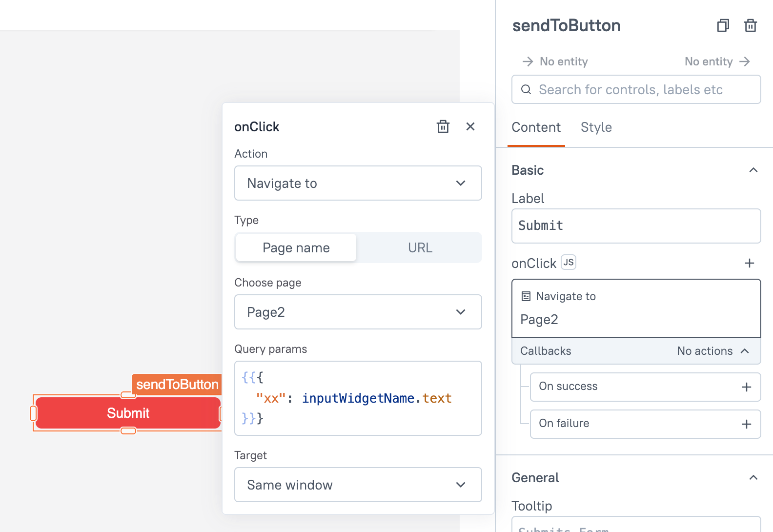773x532 pixels.
Task: Click the On failure callback row
Action: pos(646,424)
